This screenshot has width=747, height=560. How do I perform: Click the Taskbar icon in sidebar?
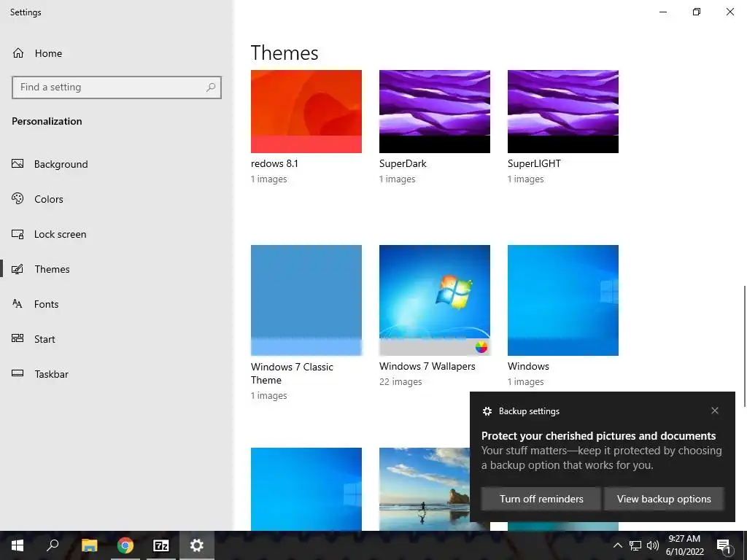18,373
